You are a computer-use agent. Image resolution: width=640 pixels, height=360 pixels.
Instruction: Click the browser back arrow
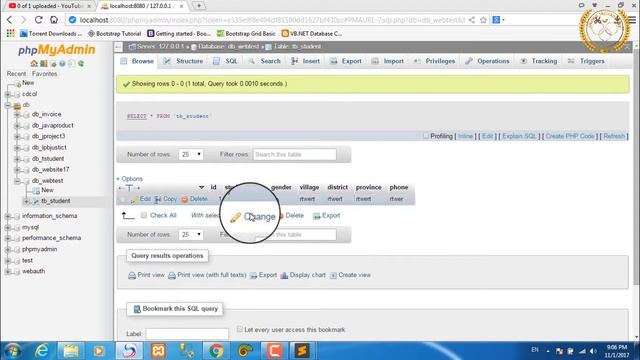pyautogui.click(x=10, y=20)
